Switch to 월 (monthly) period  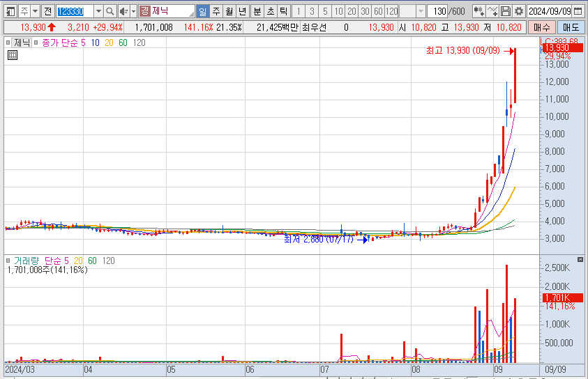[x=229, y=11]
